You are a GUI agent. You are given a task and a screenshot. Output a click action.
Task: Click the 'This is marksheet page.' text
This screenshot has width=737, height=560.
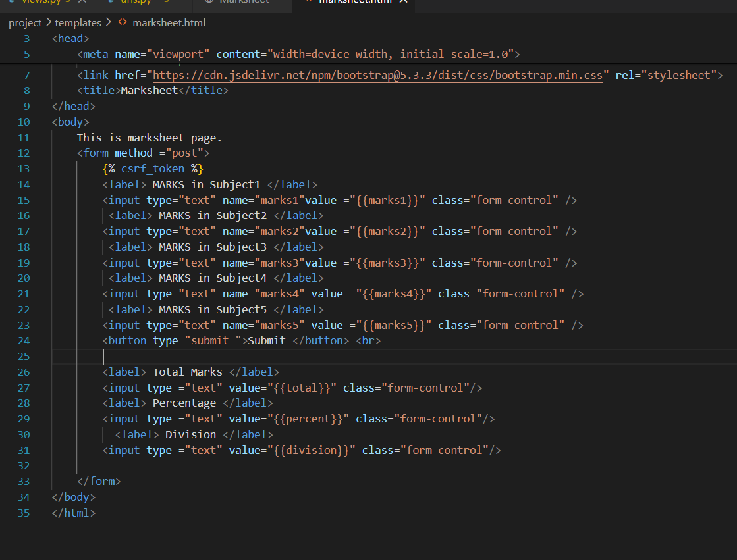click(x=149, y=138)
